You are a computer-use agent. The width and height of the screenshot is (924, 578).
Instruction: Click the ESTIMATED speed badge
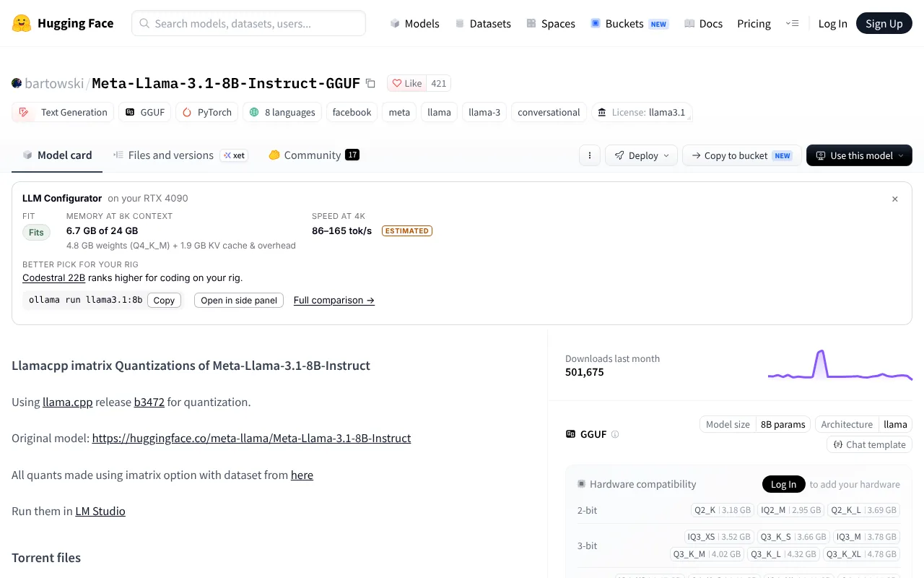click(406, 231)
